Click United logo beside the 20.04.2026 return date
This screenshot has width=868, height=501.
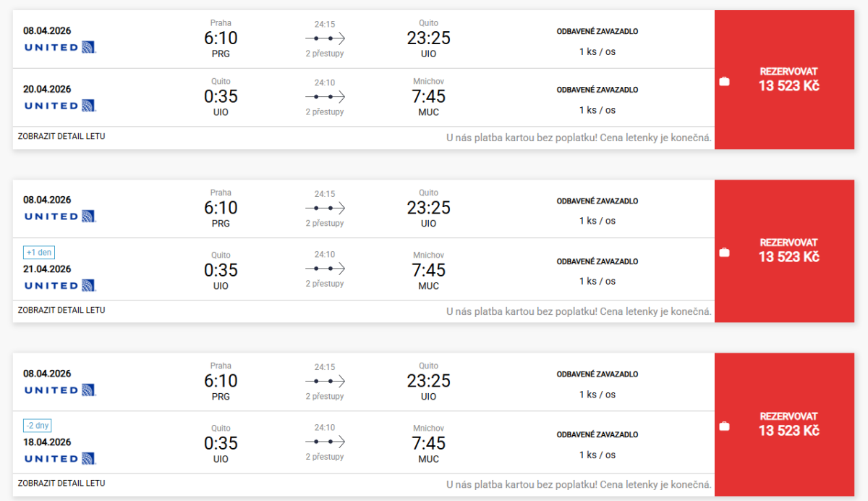pyautogui.click(x=60, y=106)
